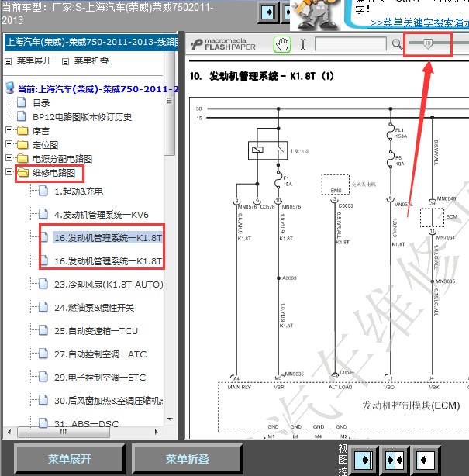The image size is (469, 476).
Task: Click the zoom slider handle in FlashPaper toolbar
Action: [x=428, y=43]
